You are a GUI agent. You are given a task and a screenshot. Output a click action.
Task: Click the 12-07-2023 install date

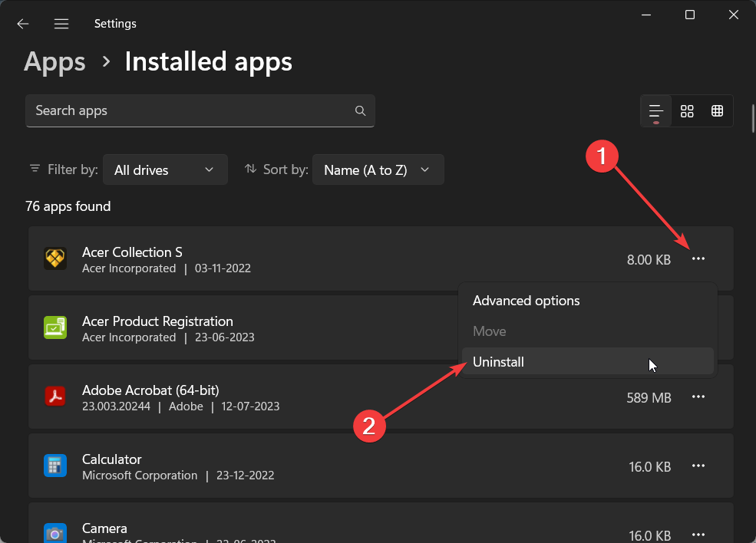point(250,406)
